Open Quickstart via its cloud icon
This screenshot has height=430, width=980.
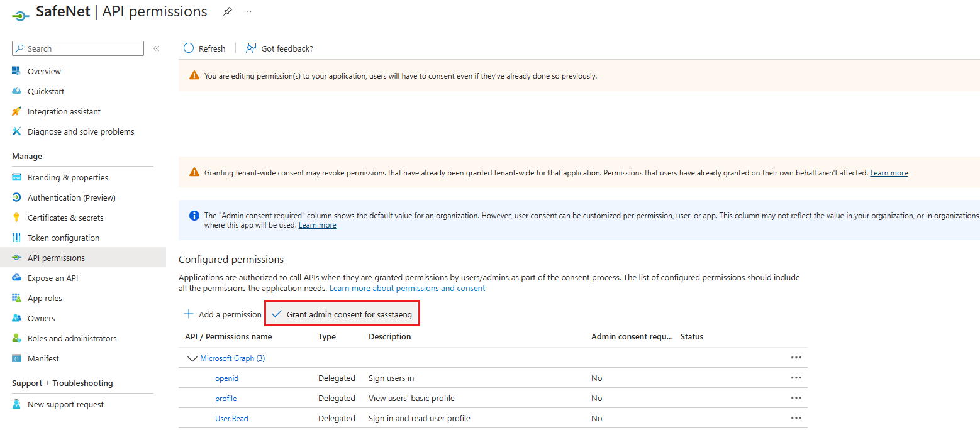click(16, 91)
